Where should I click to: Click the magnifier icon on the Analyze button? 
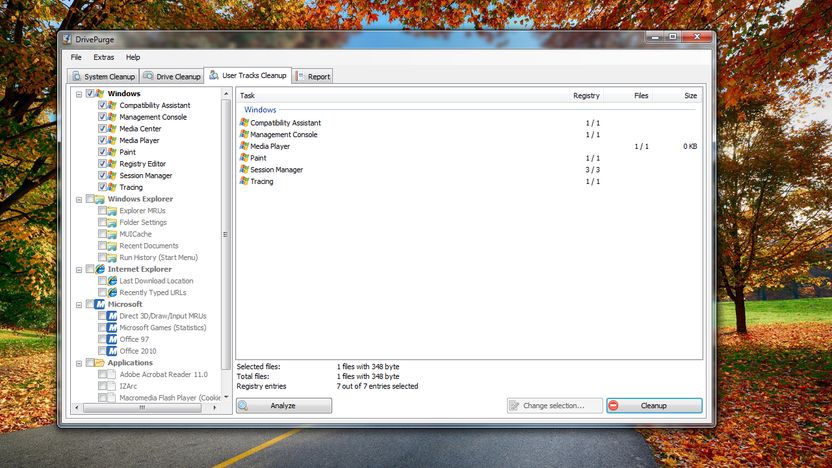tap(243, 406)
